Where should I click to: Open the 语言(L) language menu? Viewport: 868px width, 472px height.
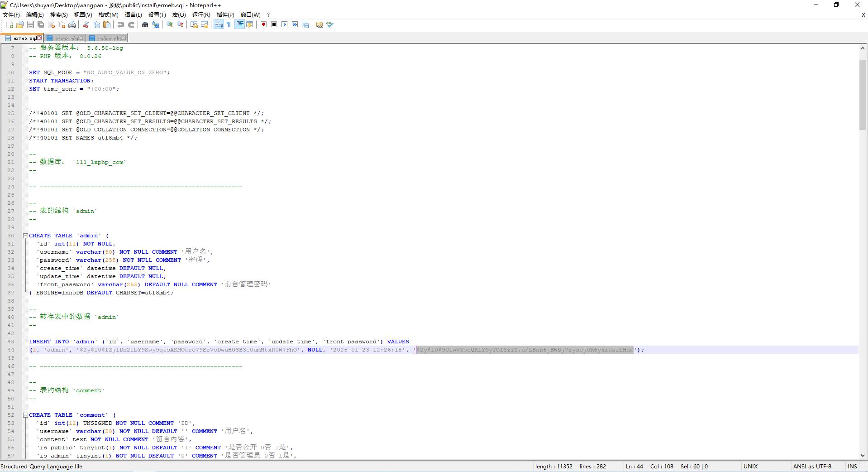pyautogui.click(x=133, y=15)
